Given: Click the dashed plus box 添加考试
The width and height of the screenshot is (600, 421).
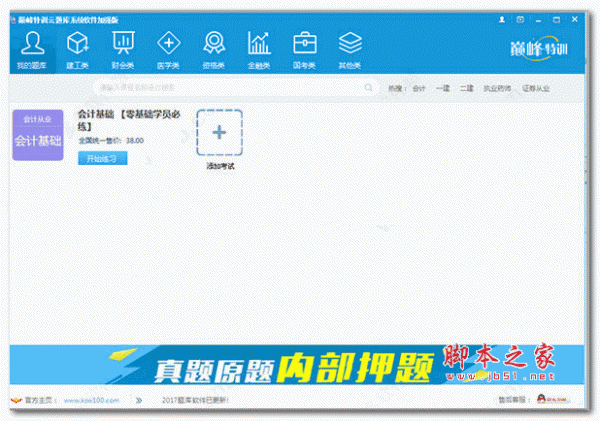Looking at the screenshot, I should click(x=220, y=132).
